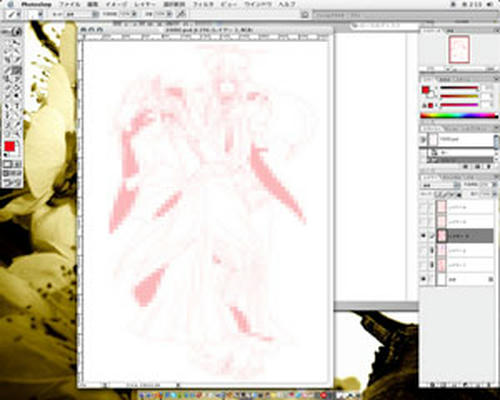The width and height of the screenshot is (500, 400).
Task: Select the Gradient tool
Action: tap(17, 88)
